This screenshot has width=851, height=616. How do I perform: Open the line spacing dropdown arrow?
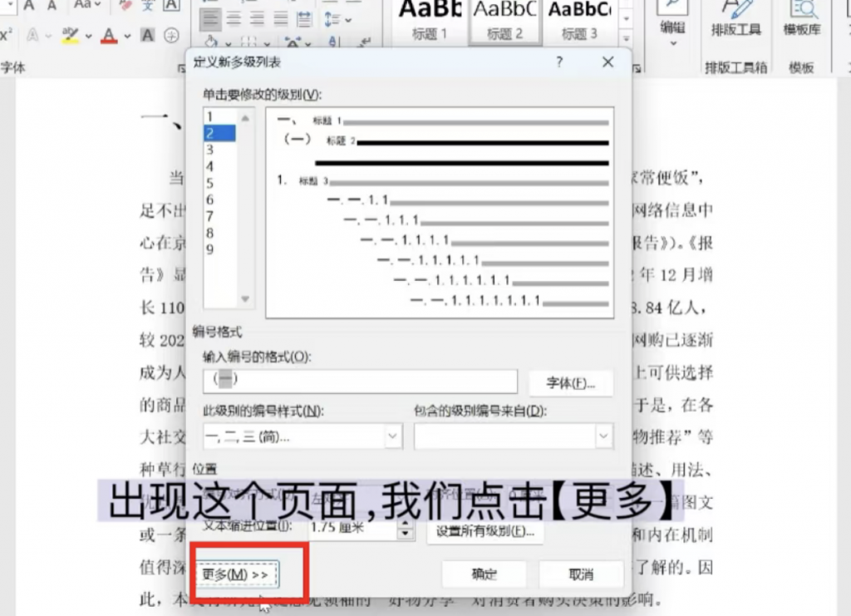348,20
